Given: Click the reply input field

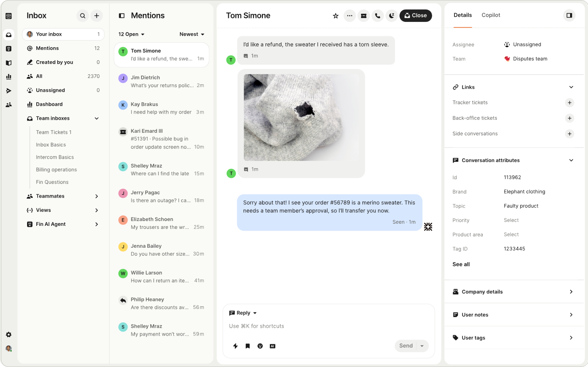Looking at the screenshot, I should [327, 326].
